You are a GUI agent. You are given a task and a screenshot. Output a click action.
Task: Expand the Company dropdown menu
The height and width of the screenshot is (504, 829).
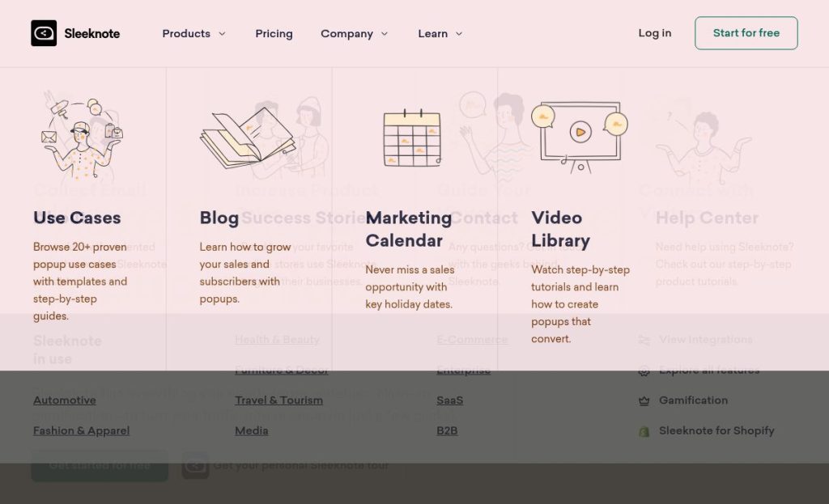[x=354, y=34]
